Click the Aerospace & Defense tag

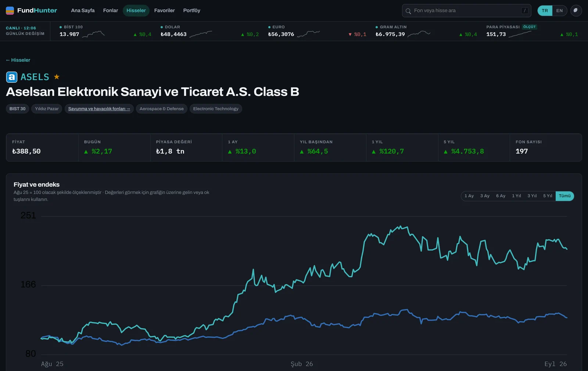162,109
